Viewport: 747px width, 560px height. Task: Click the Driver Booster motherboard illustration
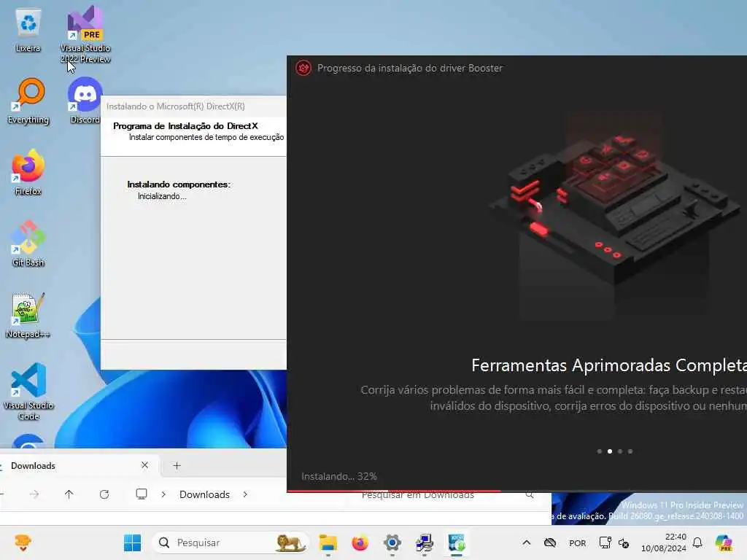click(x=614, y=209)
